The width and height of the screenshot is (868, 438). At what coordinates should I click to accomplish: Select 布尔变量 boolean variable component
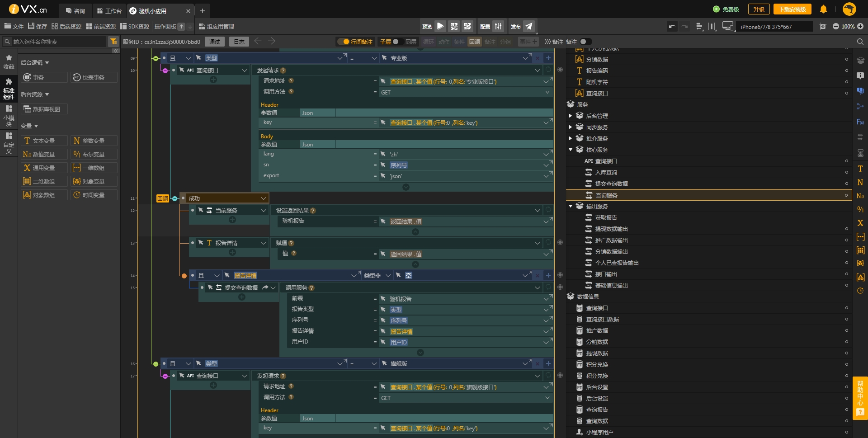[94, 154]
